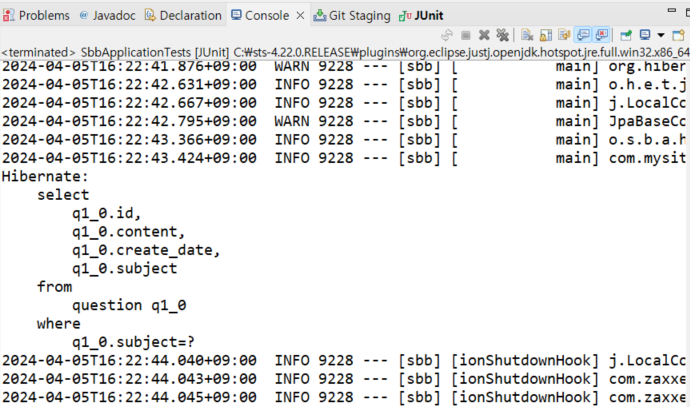This screenshot has width=690, height=407.
Task: Click the WARN log line at 16:22:41.876
Action: click(344, 67)
